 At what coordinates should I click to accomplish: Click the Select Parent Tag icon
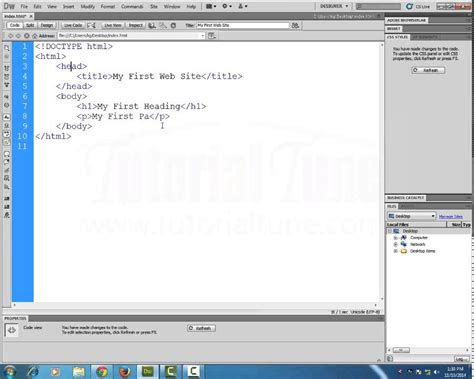coord(7,97)
